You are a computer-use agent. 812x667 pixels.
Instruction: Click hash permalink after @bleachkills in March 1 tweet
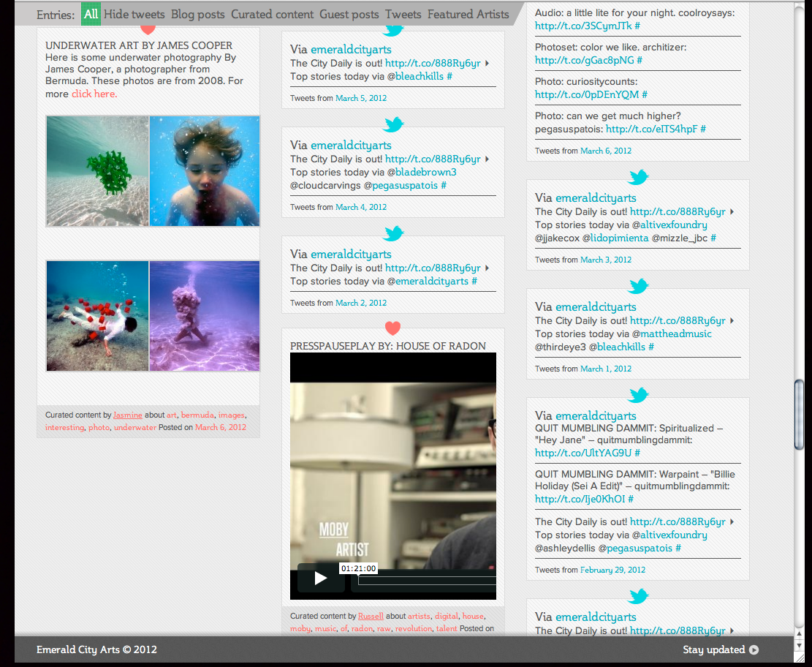(x=651, y=347)
